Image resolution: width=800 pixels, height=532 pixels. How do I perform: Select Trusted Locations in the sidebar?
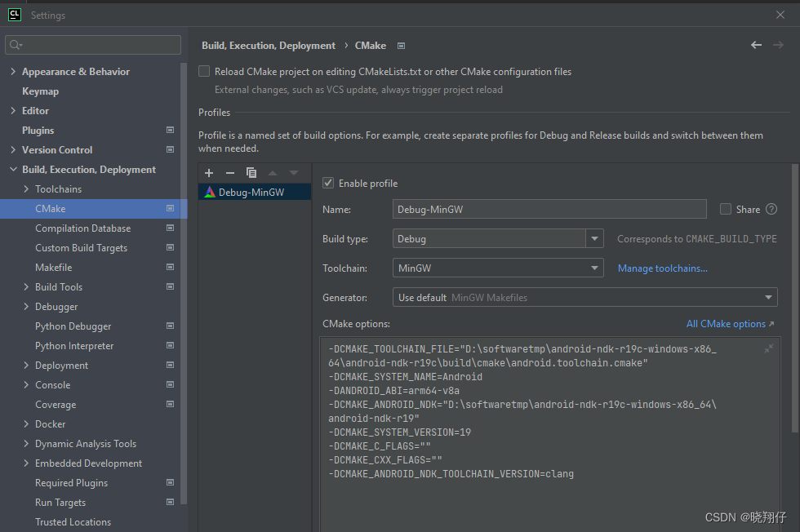73,521
